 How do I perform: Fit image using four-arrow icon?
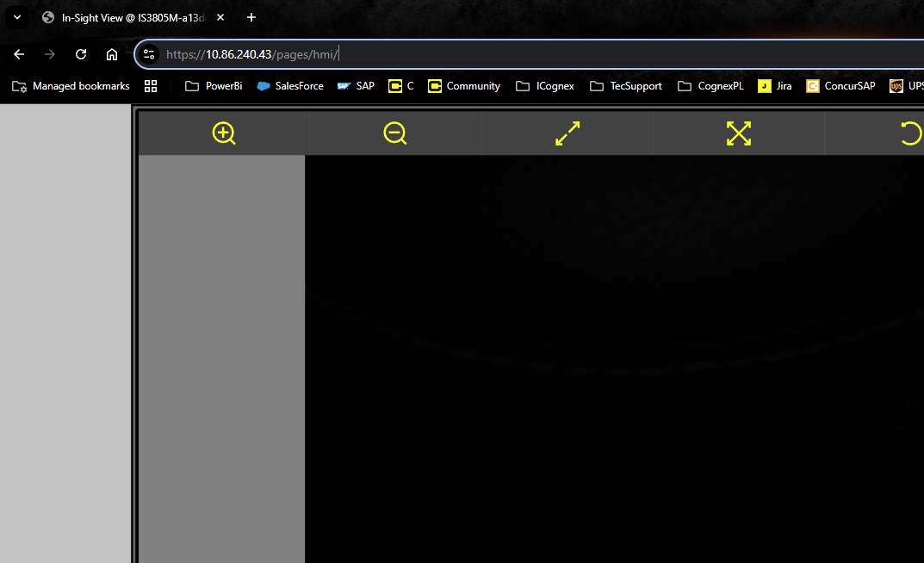pyautogui.click(x=738, y=133)
